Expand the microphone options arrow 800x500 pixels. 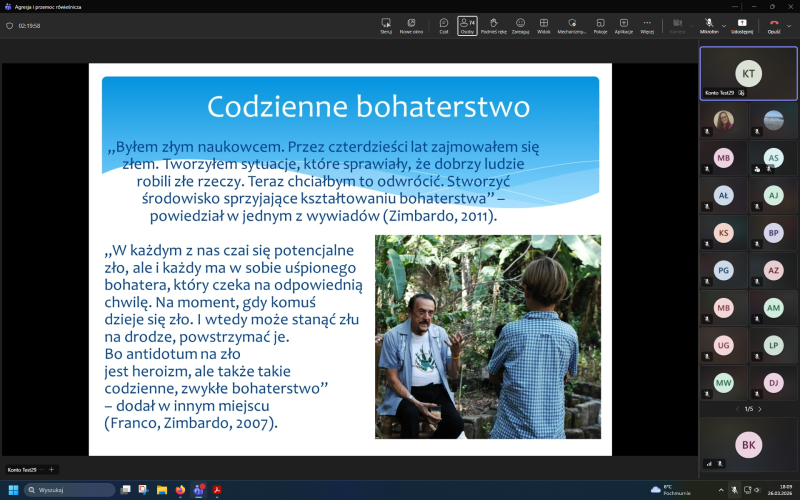click(x=721, y=22)
